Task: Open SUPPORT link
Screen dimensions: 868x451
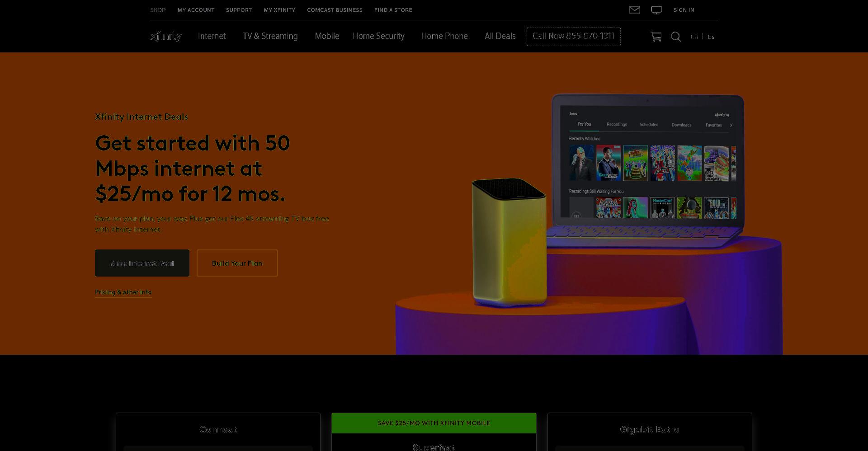Action: (239, 10)
